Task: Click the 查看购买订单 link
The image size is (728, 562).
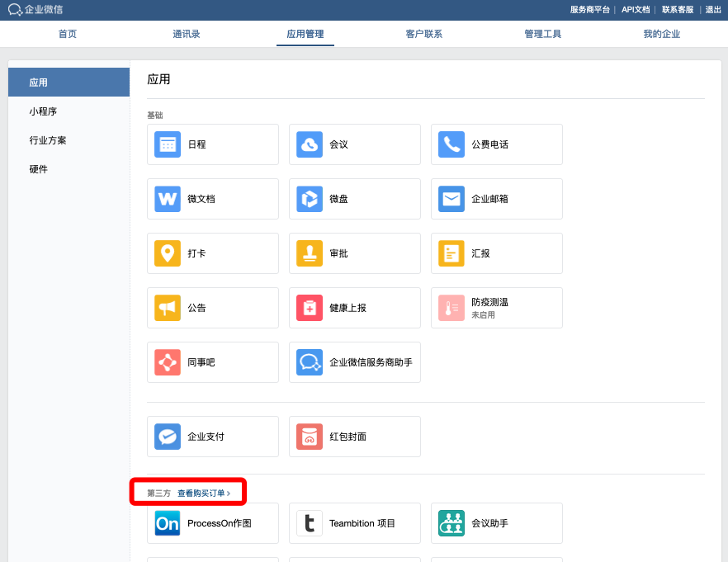Action: (204, 493)
